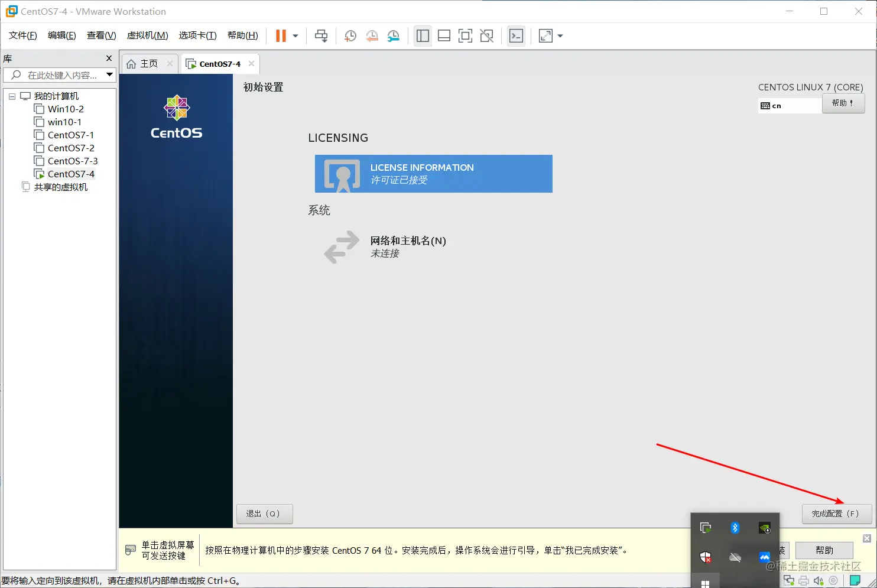Click the Bluetooth tray icon
Screen dimensions: 877x588
[735, 528]
